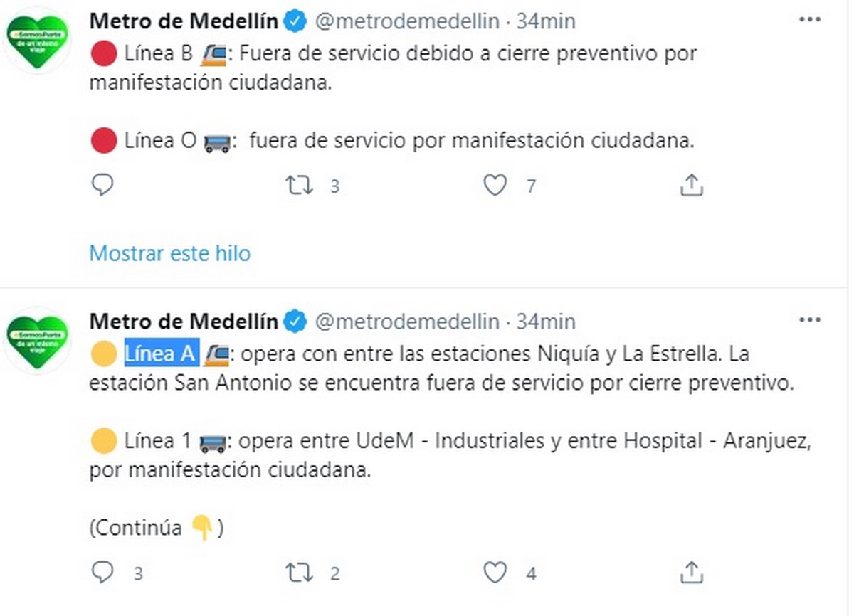Screen dimensions: 854x616
Task: Open more options on first tweet
Action: pyautogui.click(x=810, y=20)
